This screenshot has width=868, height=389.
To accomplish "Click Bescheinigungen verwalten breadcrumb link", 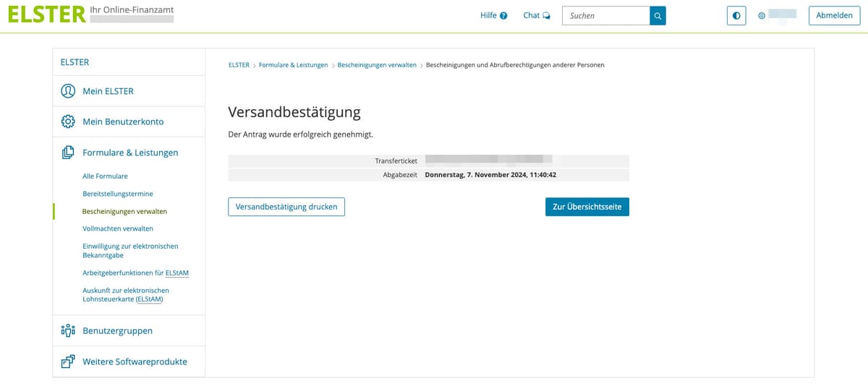I will [x=377, y=65].
